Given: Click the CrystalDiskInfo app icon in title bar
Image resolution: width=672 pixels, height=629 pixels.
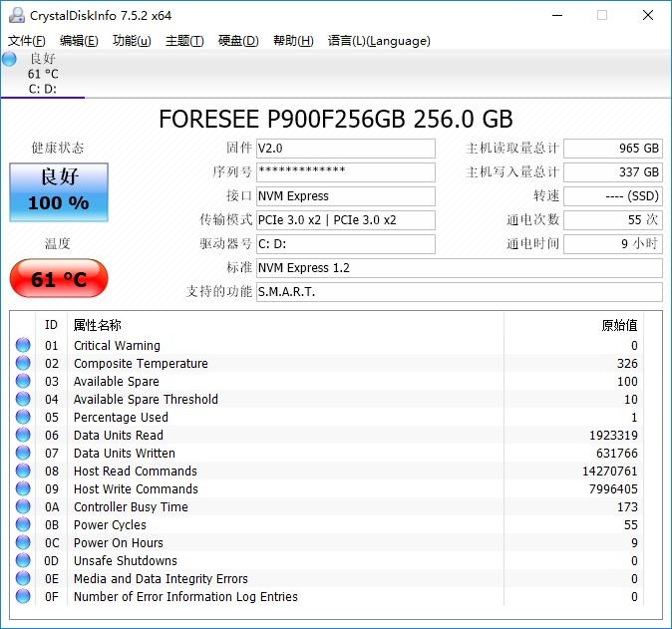Looking at the screenshot, I should coord(14,14).
